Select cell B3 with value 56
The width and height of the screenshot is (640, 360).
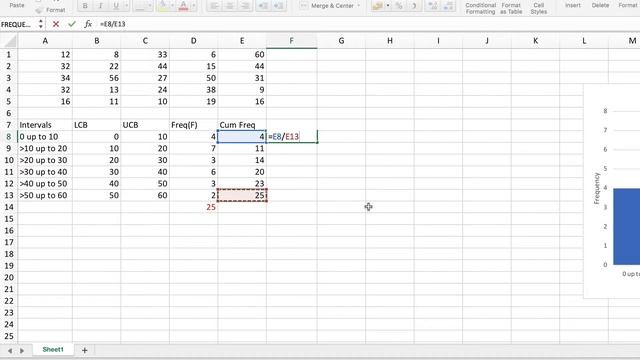[x=96, y=78]
